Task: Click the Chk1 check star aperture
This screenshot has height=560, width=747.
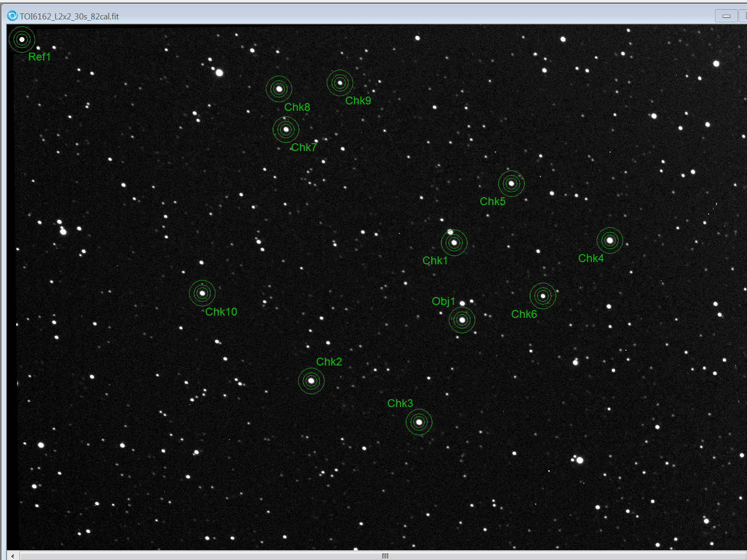Action: [x=454, y=243]
